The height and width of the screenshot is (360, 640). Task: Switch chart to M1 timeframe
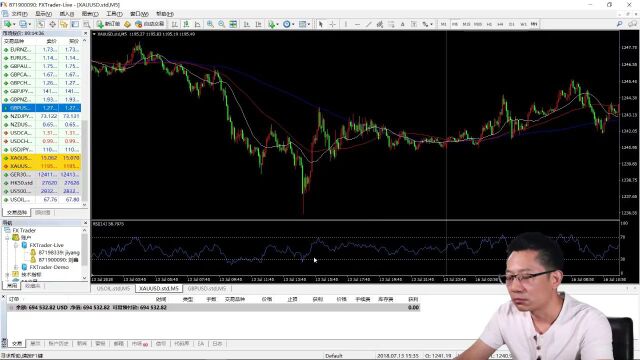click(x=443, y=24)
